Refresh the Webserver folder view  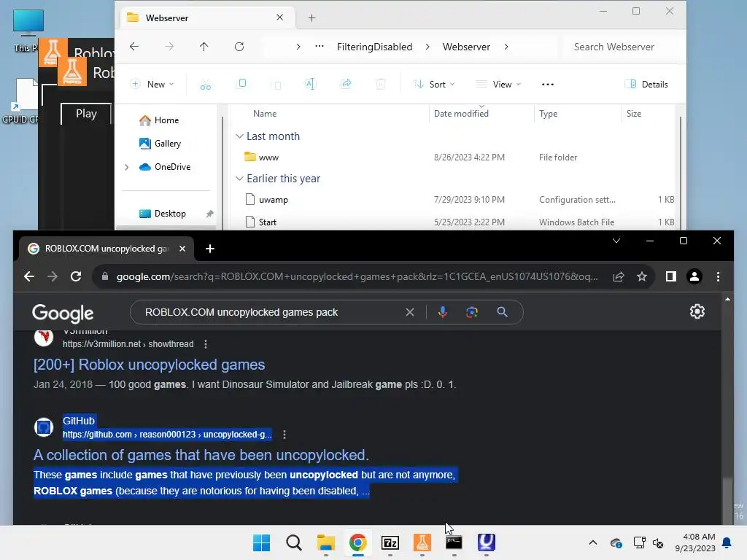239,47
